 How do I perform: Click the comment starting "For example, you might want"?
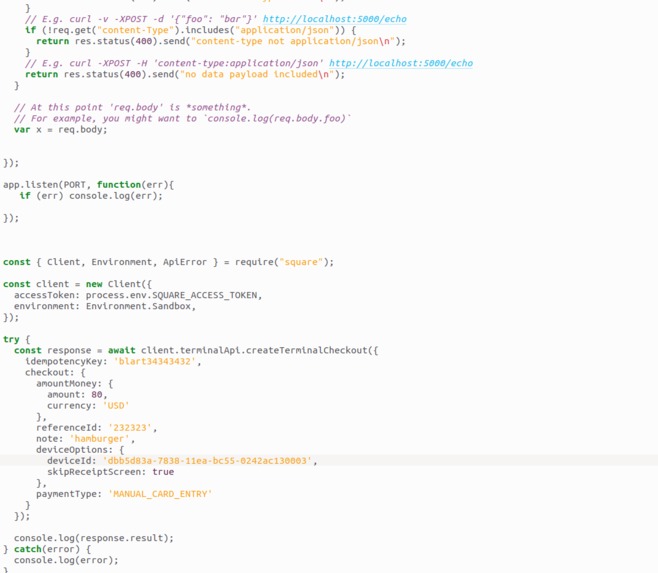coord(182,118)
